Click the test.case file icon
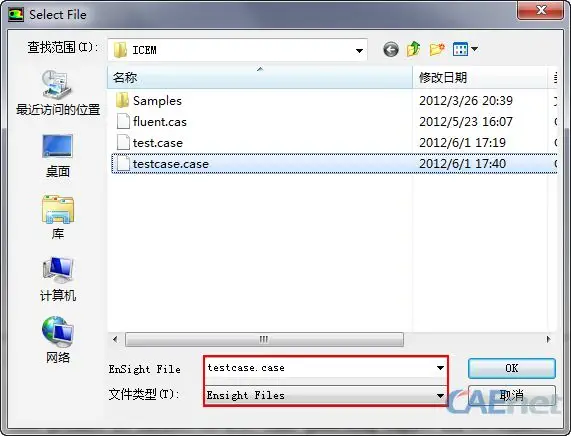This screenshot has width=571, height=436. 123,142
